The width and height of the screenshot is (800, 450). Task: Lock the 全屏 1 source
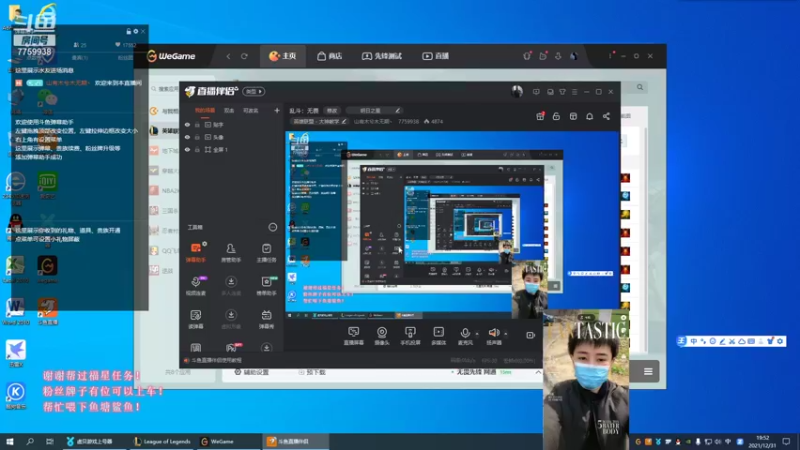click(x=197, y=149)
